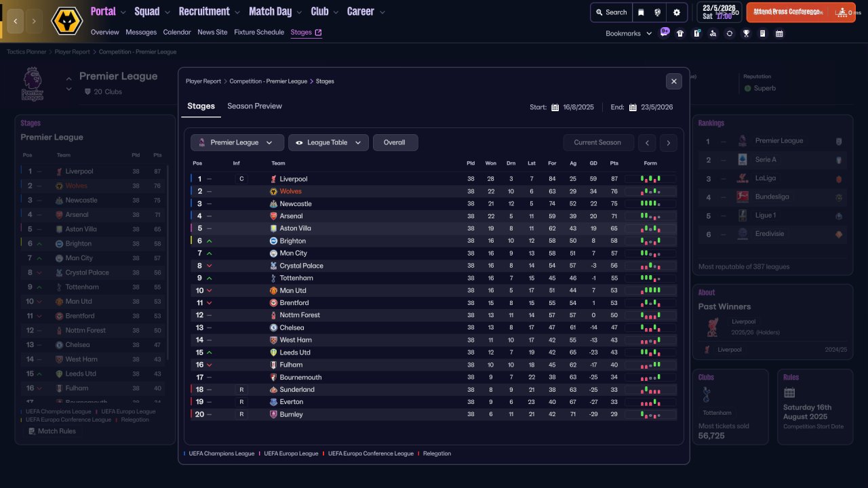Click the Form indicator for Liverpool
This screenshot has height=488, width=868.
(x=650, y=179)
